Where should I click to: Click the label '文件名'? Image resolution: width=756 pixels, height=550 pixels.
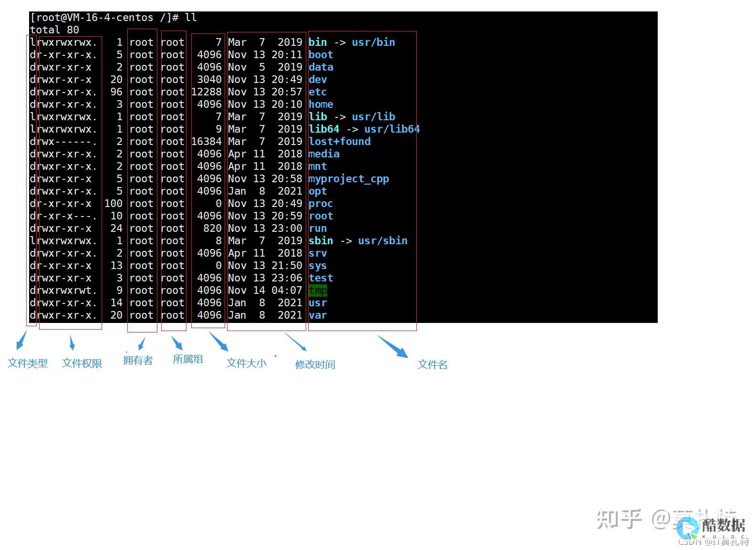tap(433, 365)
